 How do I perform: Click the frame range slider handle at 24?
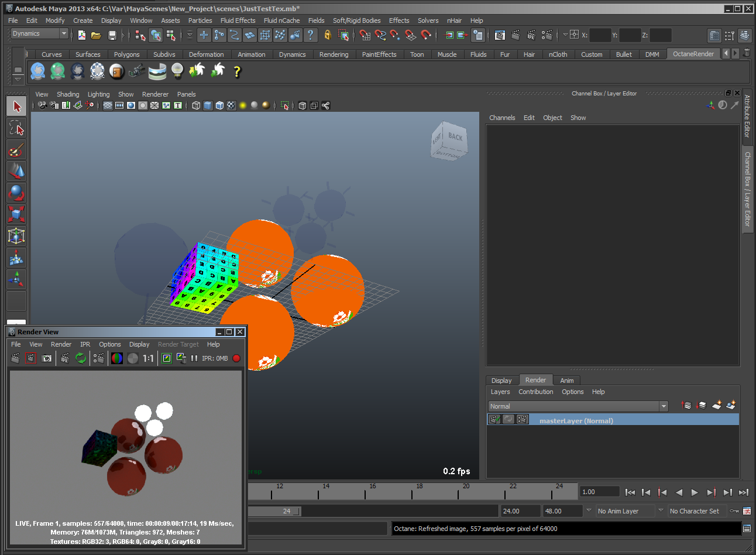click(296, 511)
